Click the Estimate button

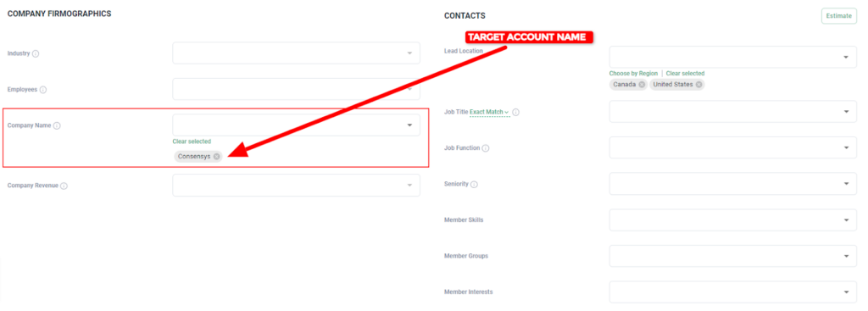click(x=838, y=16)
